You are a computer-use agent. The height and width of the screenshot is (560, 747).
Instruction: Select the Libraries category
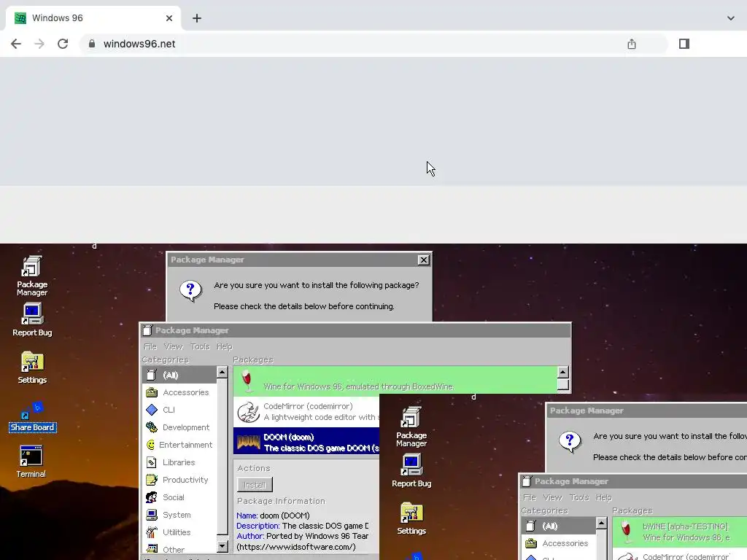click(x=179, y=462)
